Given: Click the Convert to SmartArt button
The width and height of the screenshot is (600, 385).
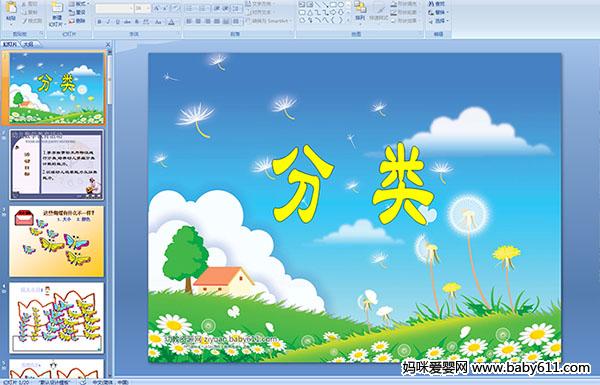Looking at the screenshot, I should tap(269, 21).
